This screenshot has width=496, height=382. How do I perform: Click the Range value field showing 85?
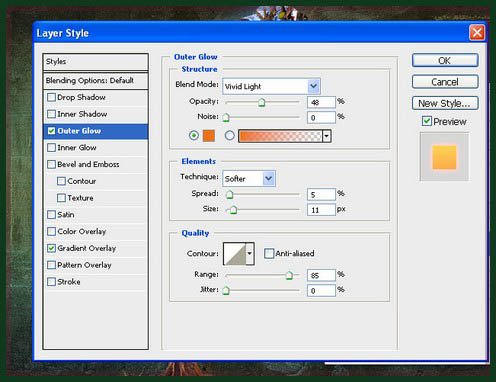(x=321, y=275)
